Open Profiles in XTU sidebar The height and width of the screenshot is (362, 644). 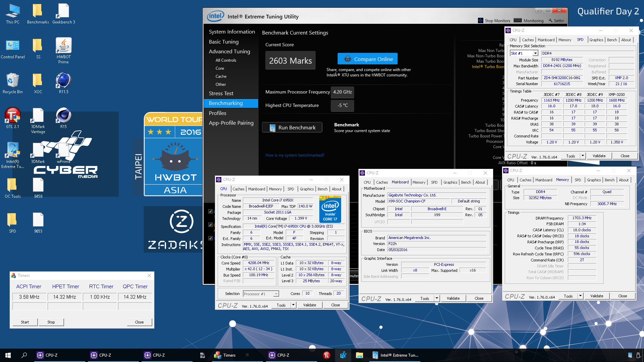[217, 113]
